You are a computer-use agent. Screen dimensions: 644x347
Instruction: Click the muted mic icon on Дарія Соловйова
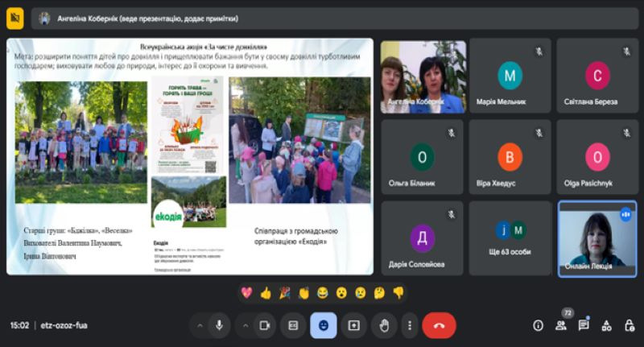coord(452,214)
